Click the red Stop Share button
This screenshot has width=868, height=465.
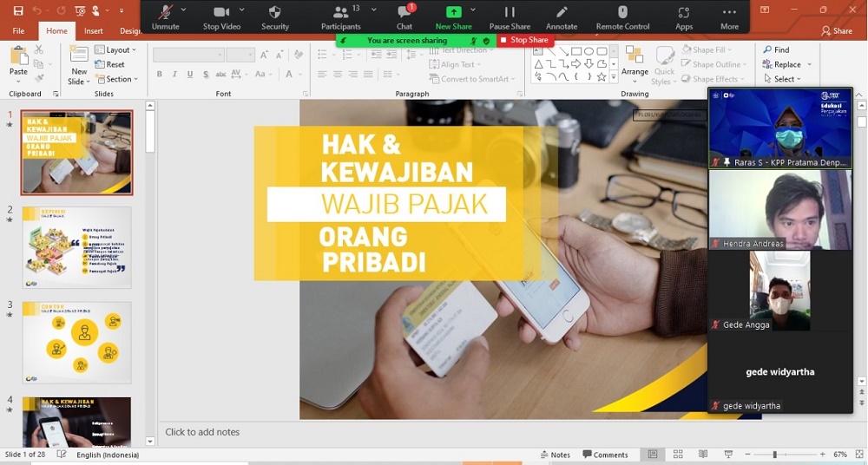click(525, 40)
